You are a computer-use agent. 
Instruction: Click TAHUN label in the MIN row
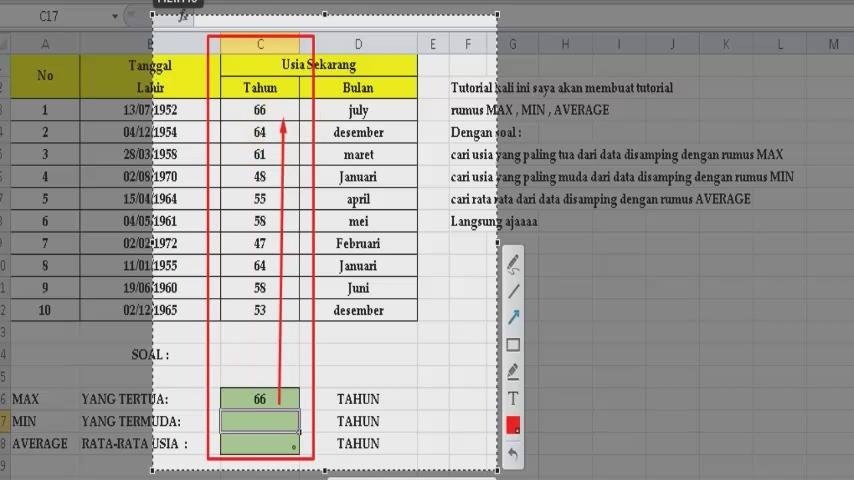pos(358,421)
